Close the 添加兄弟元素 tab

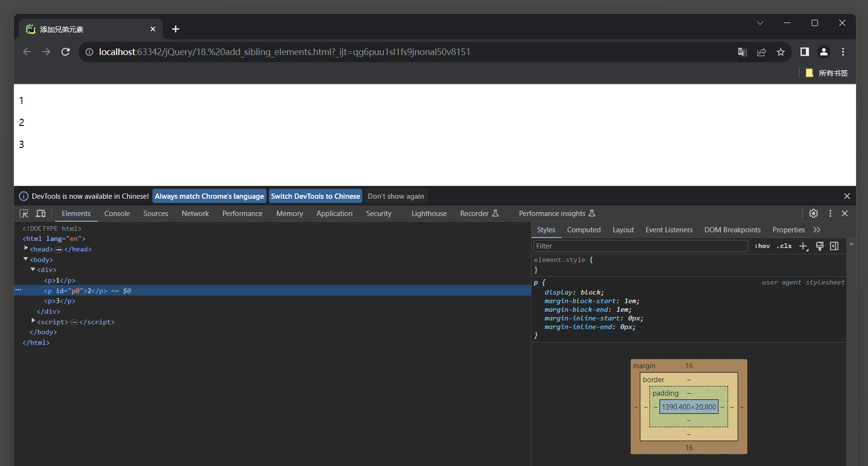pos(153,29)
